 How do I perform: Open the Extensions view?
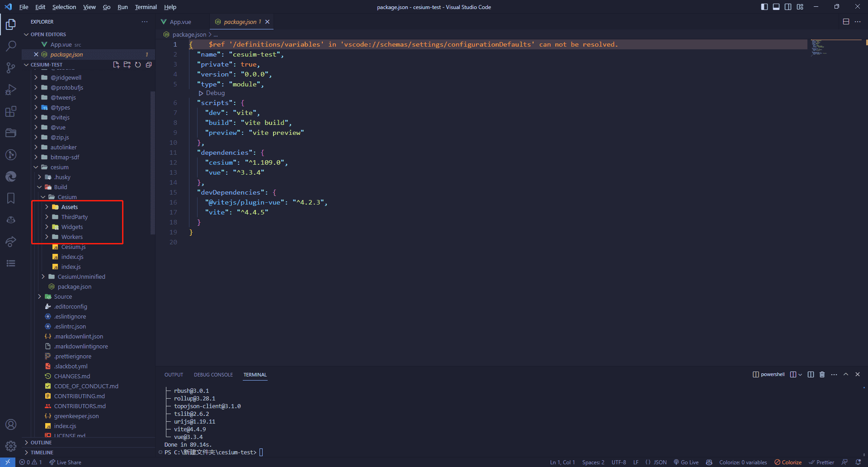11,111
